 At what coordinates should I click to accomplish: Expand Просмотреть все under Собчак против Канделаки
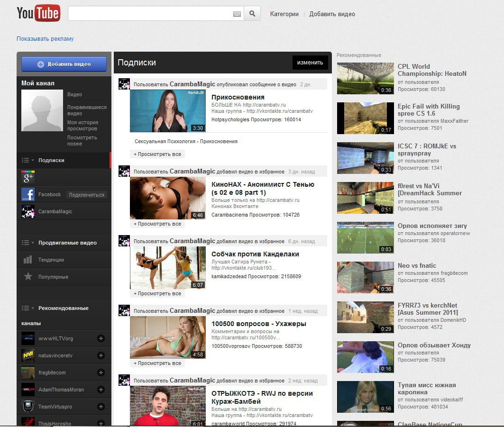click(157, 294)
